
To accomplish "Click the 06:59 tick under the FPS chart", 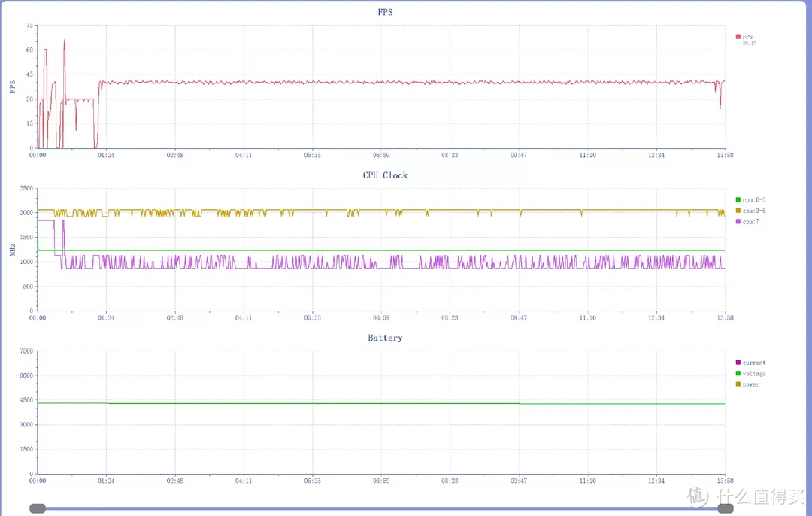I will pos(381,155).
